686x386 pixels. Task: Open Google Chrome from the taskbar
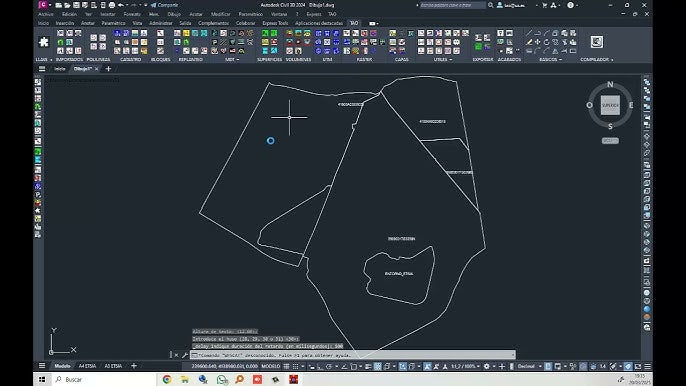pyautogui.click(x=167, y=379)
